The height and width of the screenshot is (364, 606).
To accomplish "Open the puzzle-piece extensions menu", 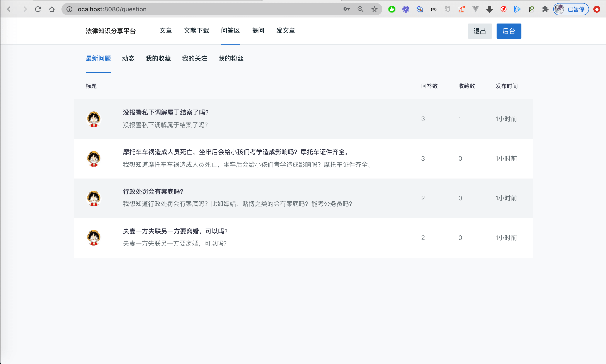I will [x=545, y=9].
